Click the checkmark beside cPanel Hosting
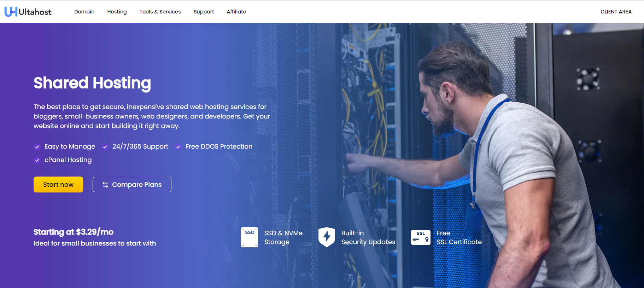 pos(37,160)
